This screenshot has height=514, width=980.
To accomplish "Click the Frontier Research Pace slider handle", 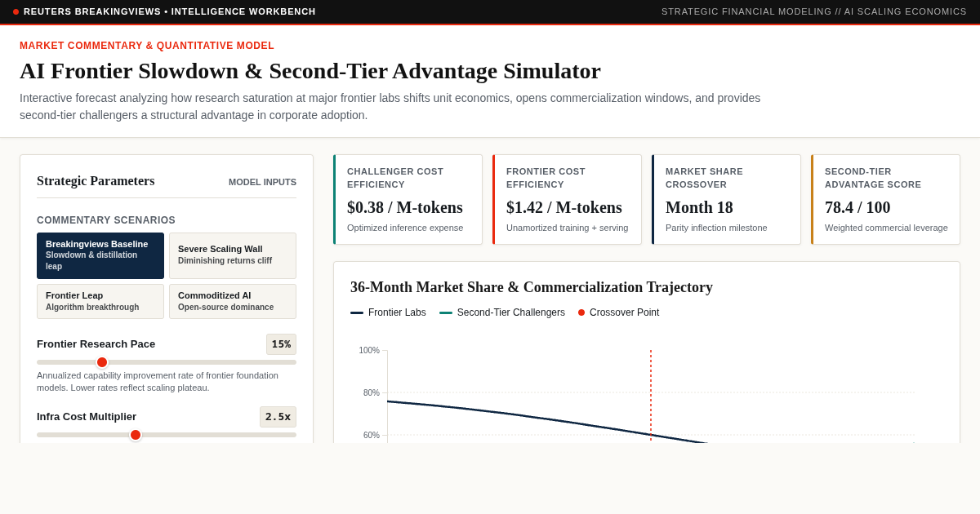I will pos(102,362).
